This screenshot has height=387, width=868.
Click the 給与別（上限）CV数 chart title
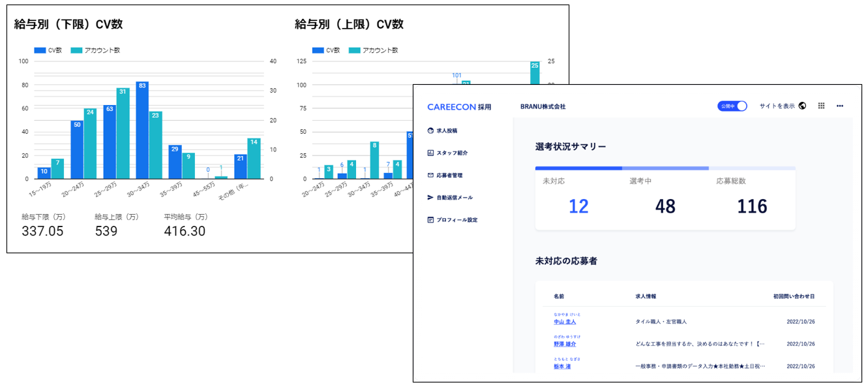(349, 24)
